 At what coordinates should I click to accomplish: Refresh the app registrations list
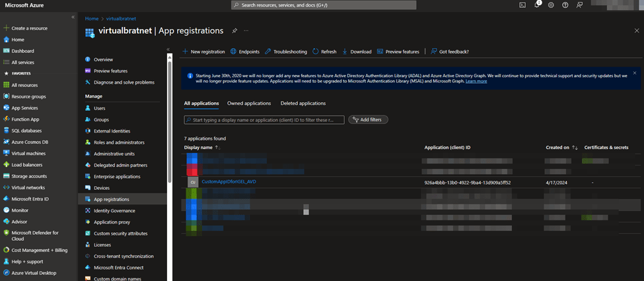point(324,51)
